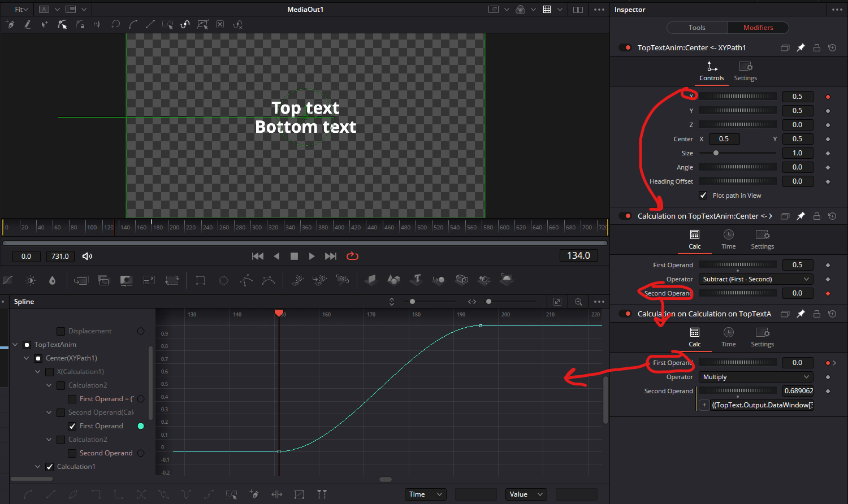This screenshot has height=504, width=848.
Task: Open the viewer Fit zoom dropdown
Action: pos(21,10)
